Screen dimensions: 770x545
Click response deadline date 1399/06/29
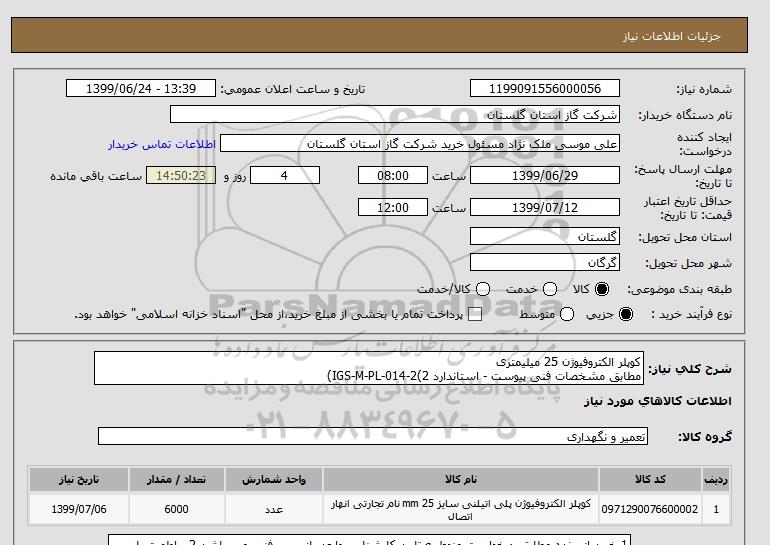coord(545,175)
